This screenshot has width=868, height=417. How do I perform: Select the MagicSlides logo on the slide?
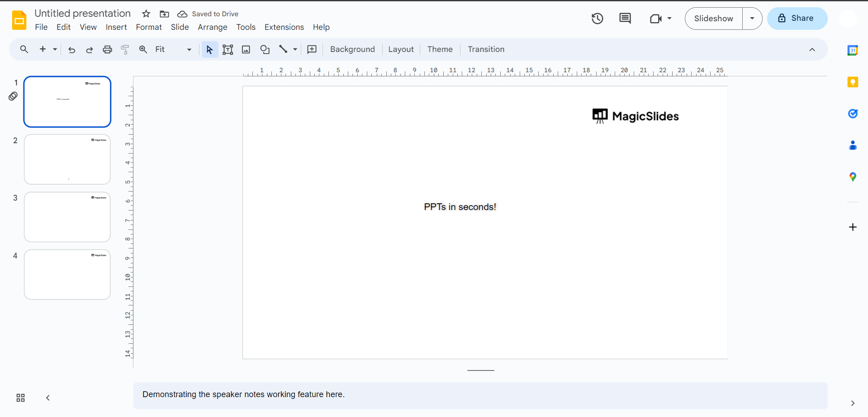tap(636, 116)
